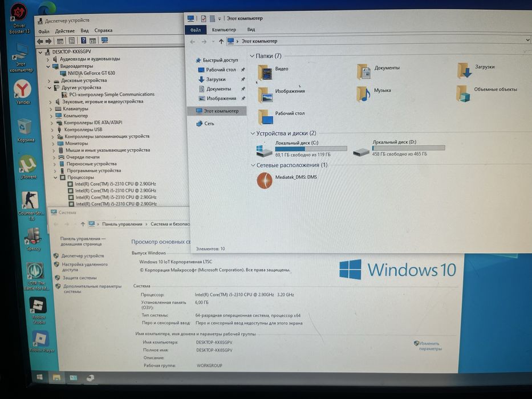532x399 pixels.
Task: Open the Корзина recycle bin icon
Action: [x=25, y=131]
